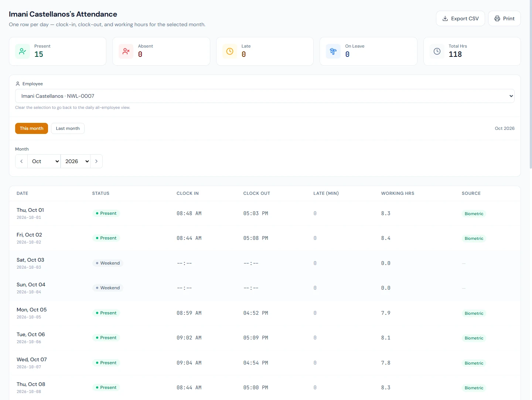Open the Employee selection dropdown
Viewport: 532px width, 400px height.
265,96
